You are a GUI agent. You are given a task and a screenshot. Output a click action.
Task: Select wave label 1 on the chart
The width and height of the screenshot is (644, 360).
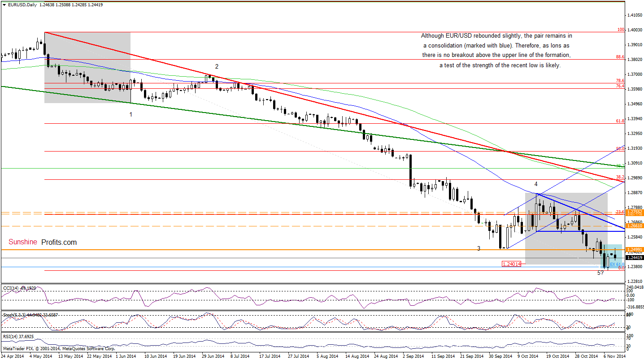pyautogui.click(x=131, y=114)
